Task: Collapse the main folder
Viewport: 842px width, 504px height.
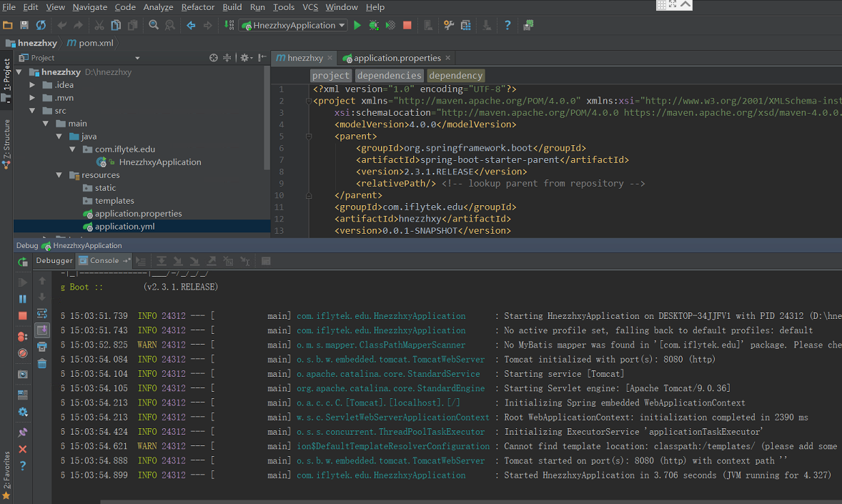Action: [x=46, y=124]
